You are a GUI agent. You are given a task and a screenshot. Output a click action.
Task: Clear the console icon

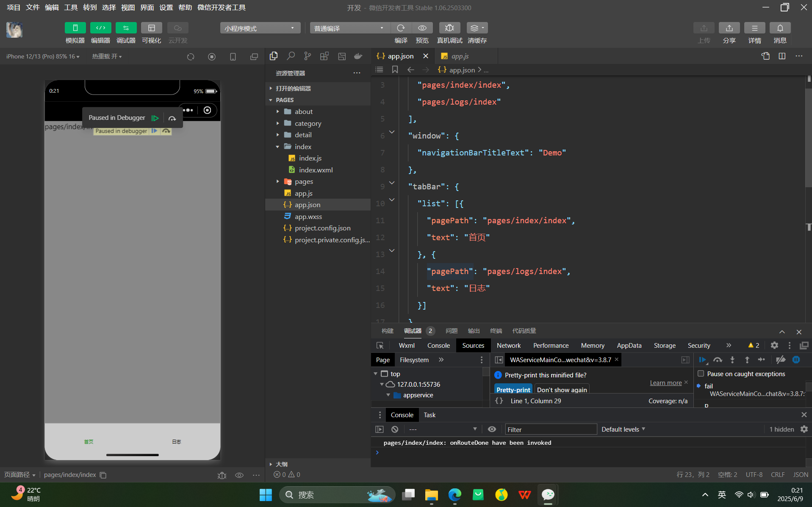pyautogui.click(x=395, y=429)
